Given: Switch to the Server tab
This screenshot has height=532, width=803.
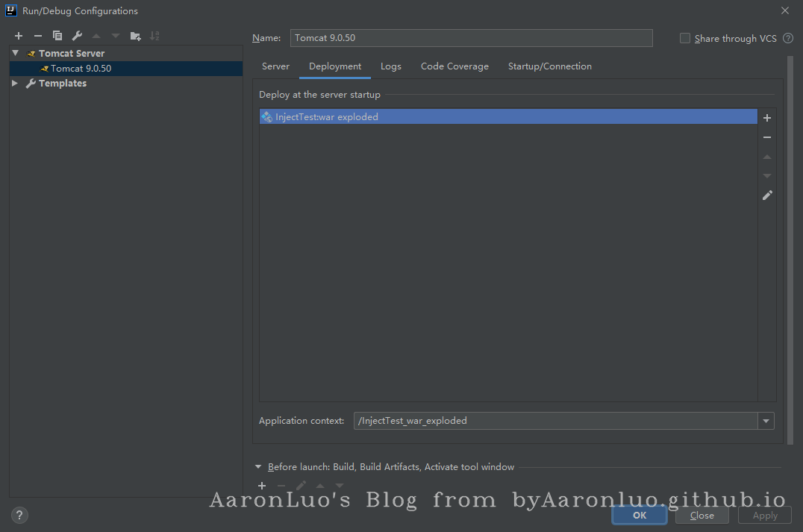Looking at the screenshot, I should coord(275,66).
